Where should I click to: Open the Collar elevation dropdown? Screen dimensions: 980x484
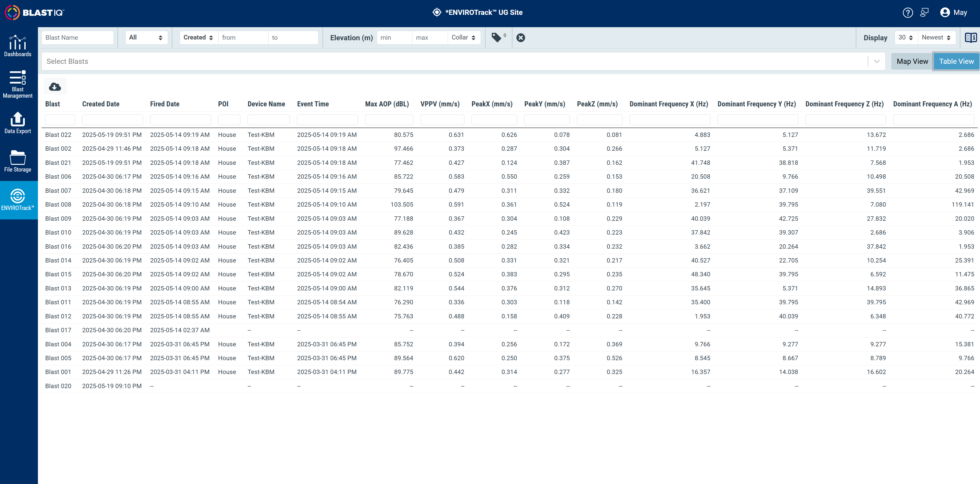point(464,37)
